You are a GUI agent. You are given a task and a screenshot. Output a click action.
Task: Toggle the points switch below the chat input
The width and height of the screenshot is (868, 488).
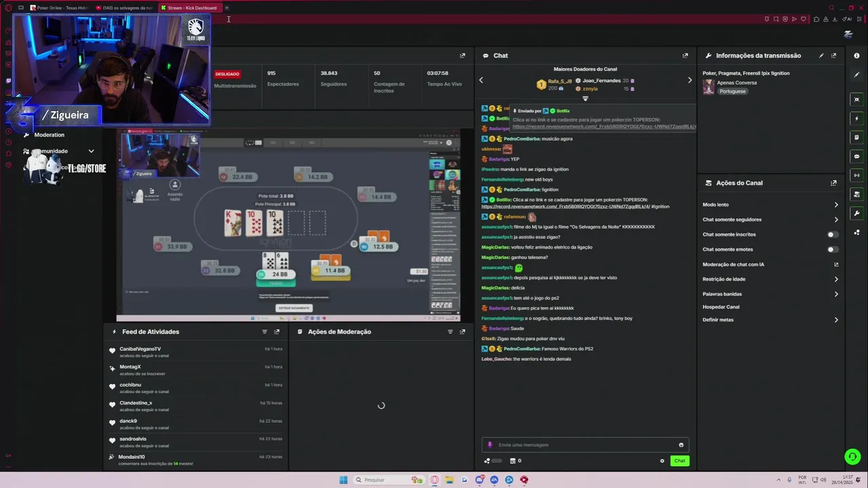(496, 461)
